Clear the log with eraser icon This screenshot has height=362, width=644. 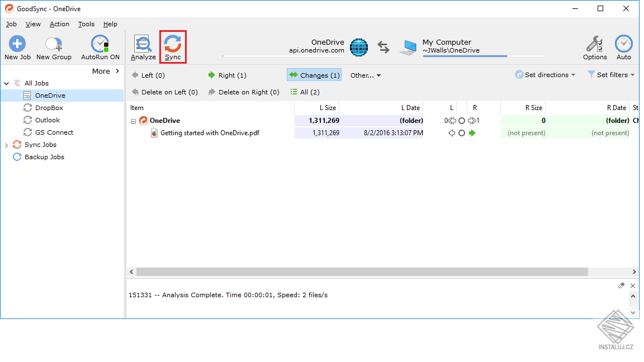621,285
